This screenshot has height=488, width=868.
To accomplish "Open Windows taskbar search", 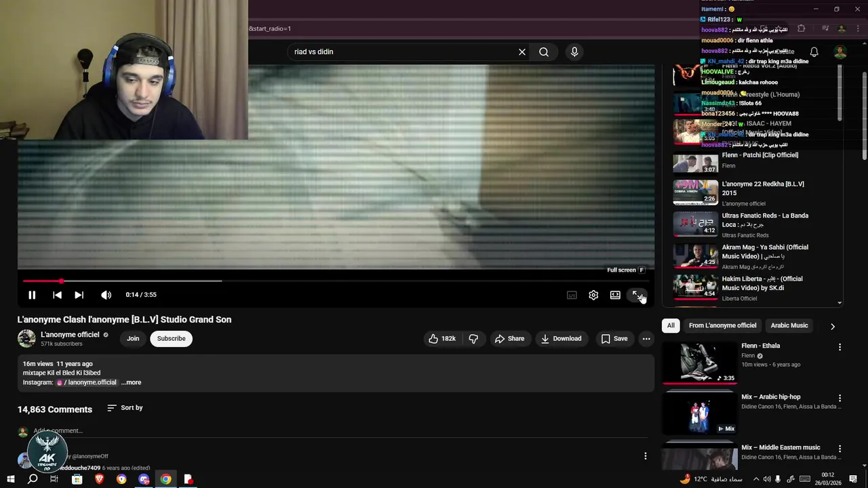I will [33, 479].
